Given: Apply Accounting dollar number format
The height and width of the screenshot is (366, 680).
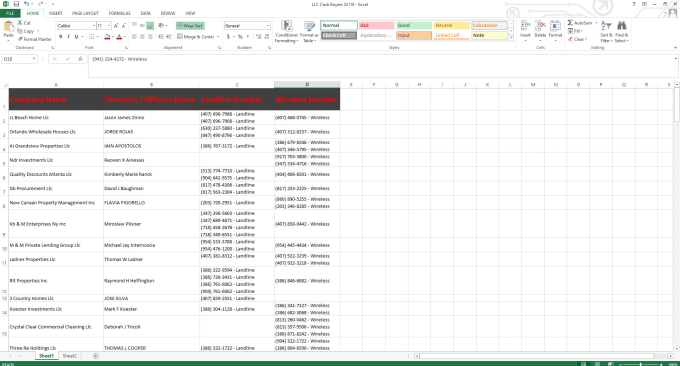Looking at the screenshot, I should tap(229, 37).
